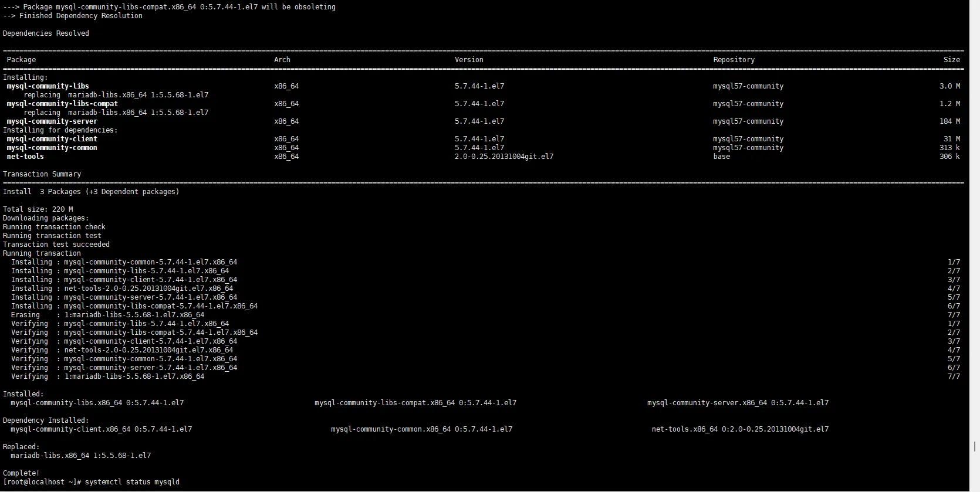The image size is (980, 492).
Task: Click the Dependencies Resolved text
Action: tap(46, 33)
